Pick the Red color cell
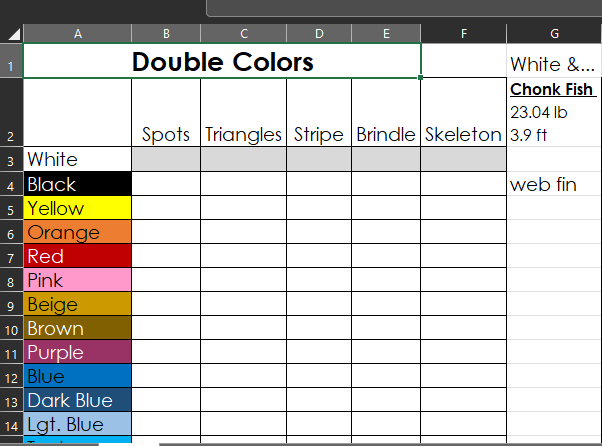 click(x=77, y=257)
